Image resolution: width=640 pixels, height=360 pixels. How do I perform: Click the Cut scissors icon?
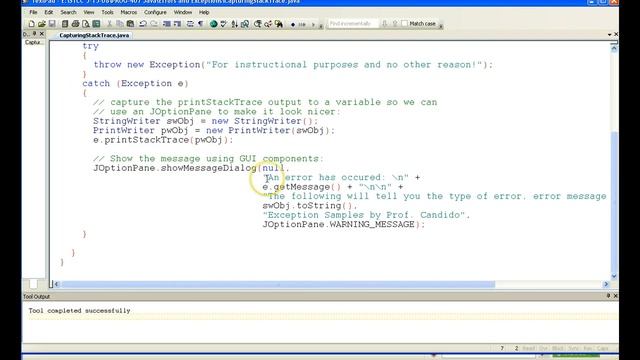pyautogui.click(x=109, y=24)
